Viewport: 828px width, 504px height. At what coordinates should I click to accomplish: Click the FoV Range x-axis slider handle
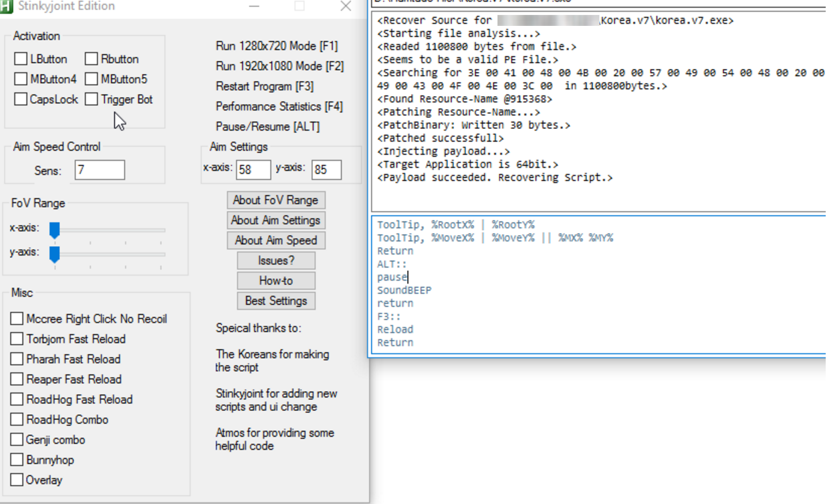(x=55, y=230)
